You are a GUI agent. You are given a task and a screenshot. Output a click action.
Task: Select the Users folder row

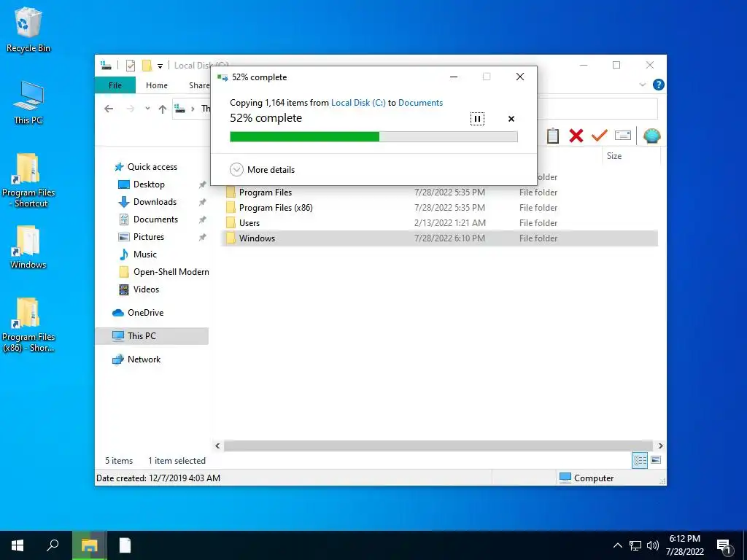click(x=440, y=223)
